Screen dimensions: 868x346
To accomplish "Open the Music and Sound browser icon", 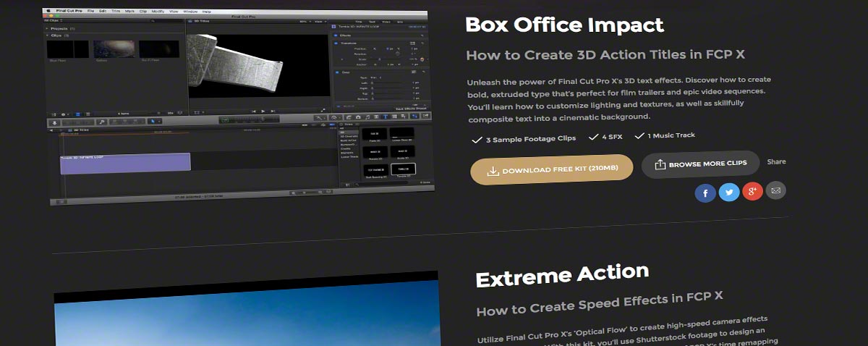I will pos(368,117).
